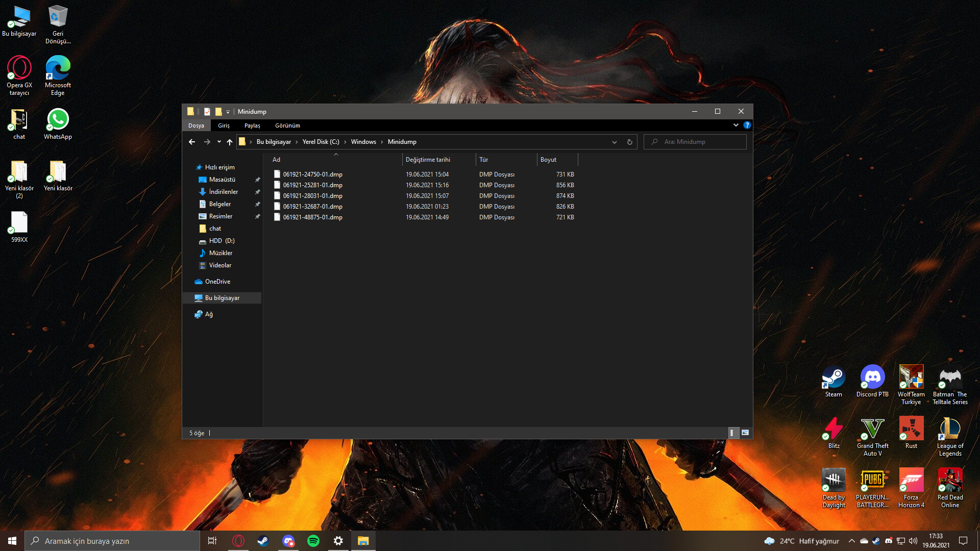
Task: Open Steam from the taskbar
Action: click(263, 541)
